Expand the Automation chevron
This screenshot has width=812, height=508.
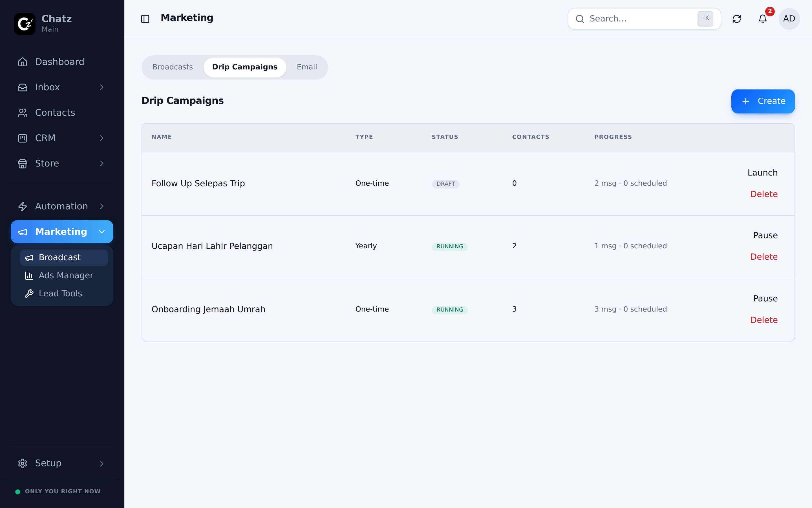point(102,206)
